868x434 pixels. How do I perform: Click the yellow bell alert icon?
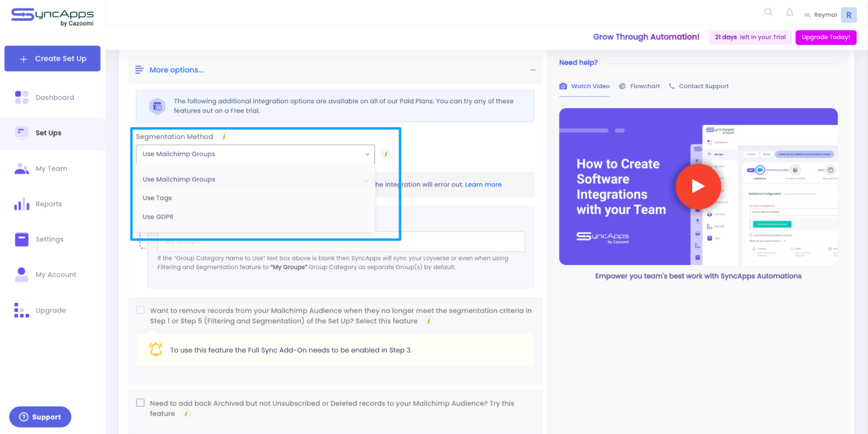[155, 349]
